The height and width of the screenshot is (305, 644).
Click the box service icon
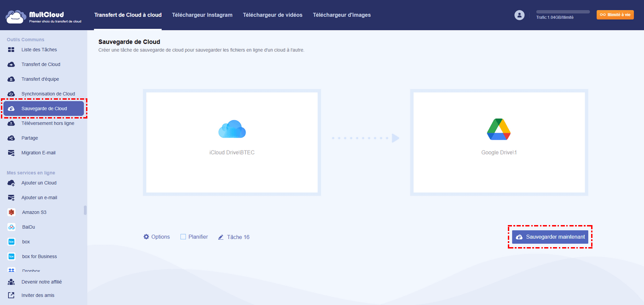[11, 242]
